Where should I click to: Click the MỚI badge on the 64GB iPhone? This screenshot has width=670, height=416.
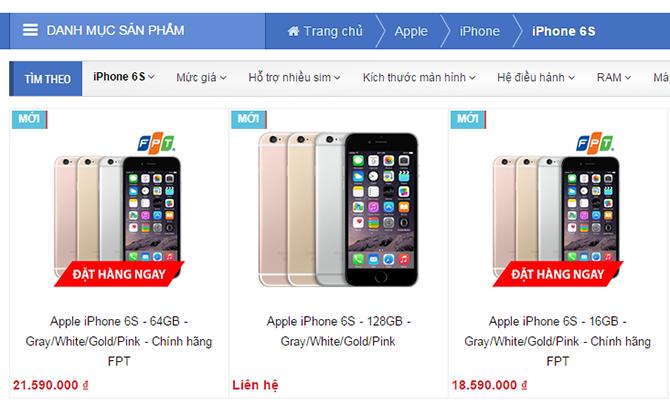29,119
